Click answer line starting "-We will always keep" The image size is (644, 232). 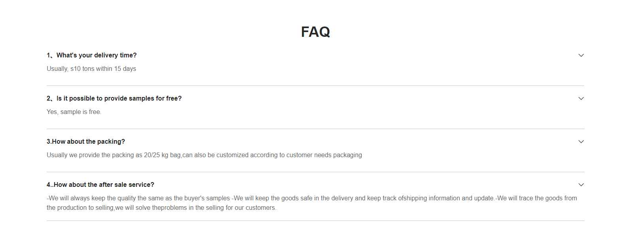coord(312,198)
